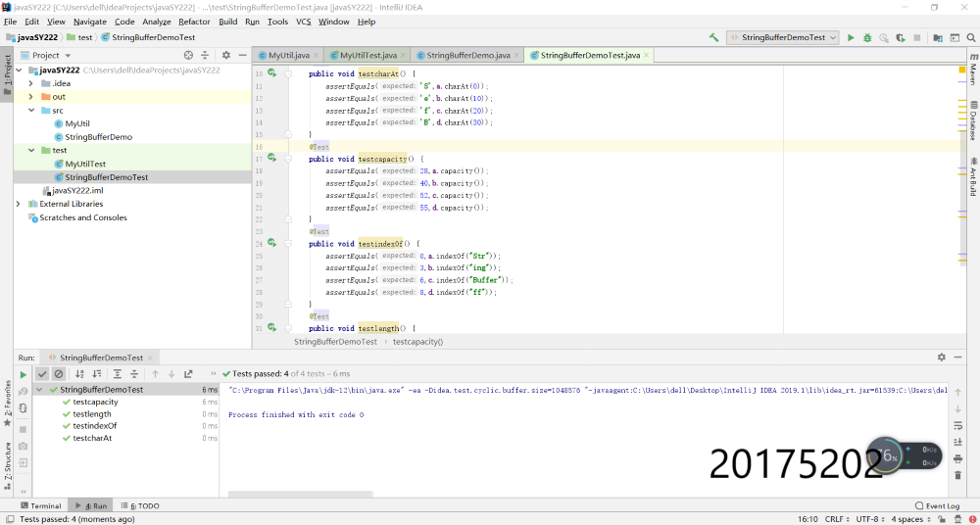Open the 6: TODO tool window button
Screen dimensions: 980x525
tap(140, 505)
